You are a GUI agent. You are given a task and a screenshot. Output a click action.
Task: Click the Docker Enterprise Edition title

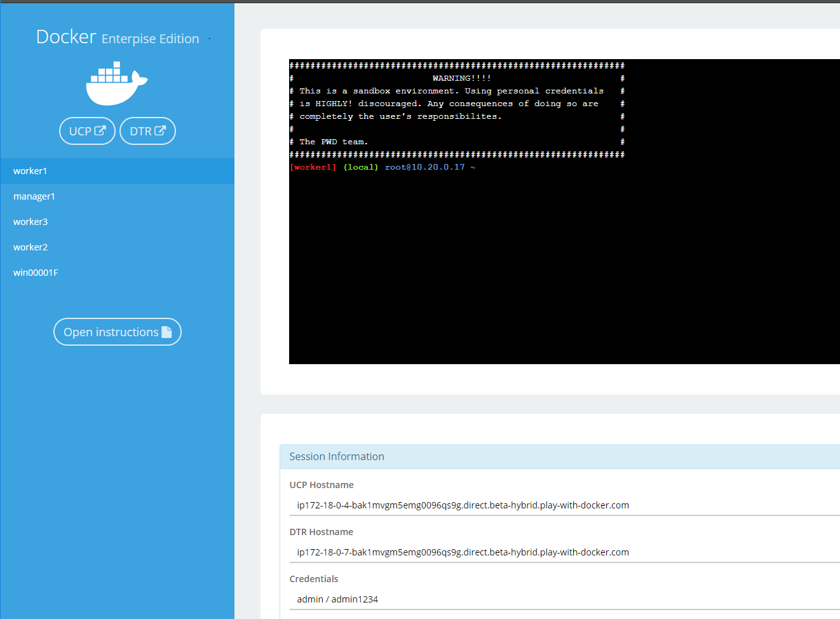(118, 37)
